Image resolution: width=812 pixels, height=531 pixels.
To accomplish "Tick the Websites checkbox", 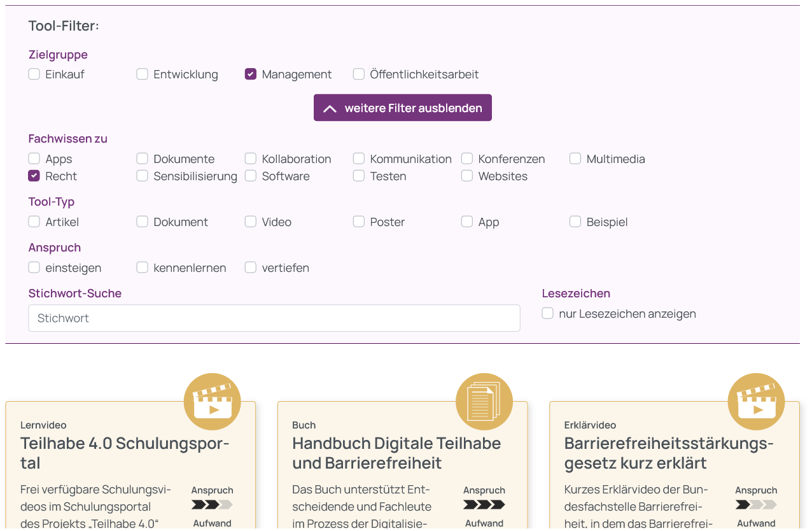I will pos(467,176).
